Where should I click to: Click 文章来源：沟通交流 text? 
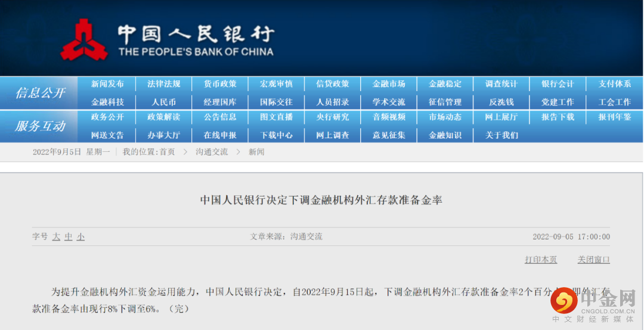pyautogui.click(x=286, y=236)
